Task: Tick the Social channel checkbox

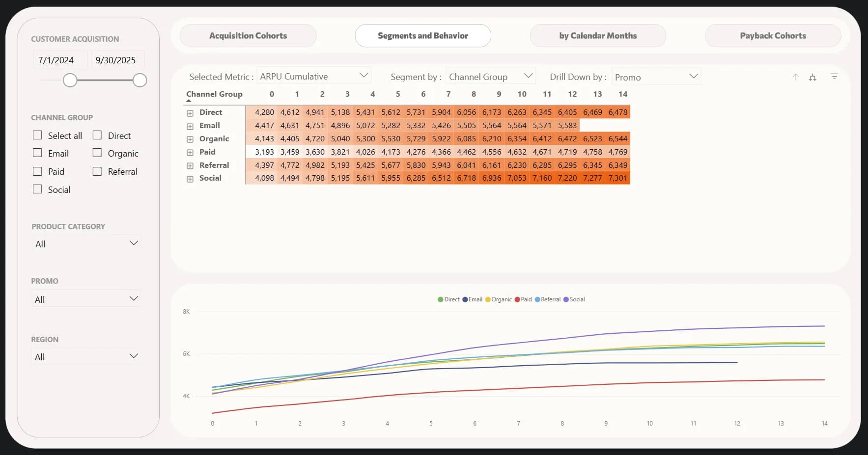Action: click(37, 189)
